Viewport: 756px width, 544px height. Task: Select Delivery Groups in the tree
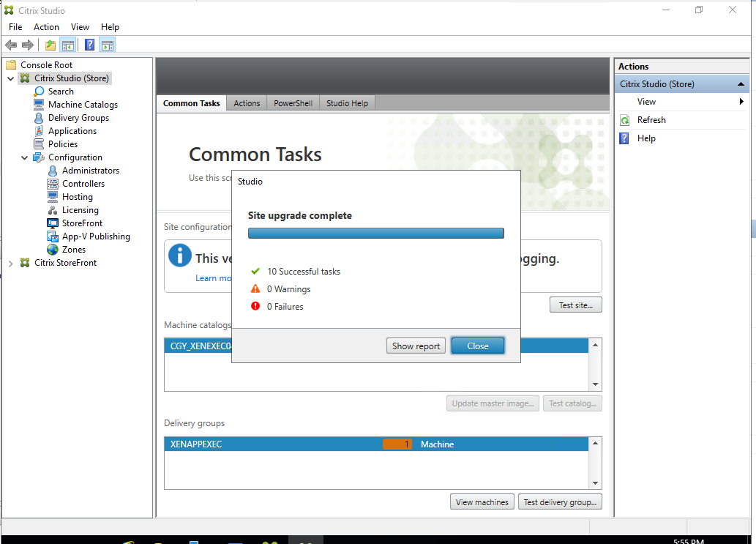tap(78, 118)
